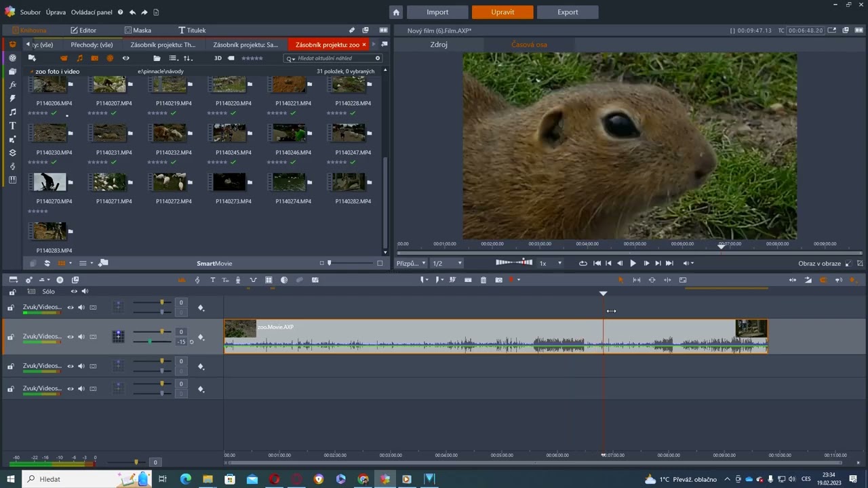
Task: Open the preview volume dropdown
Action: click(688, 263)
